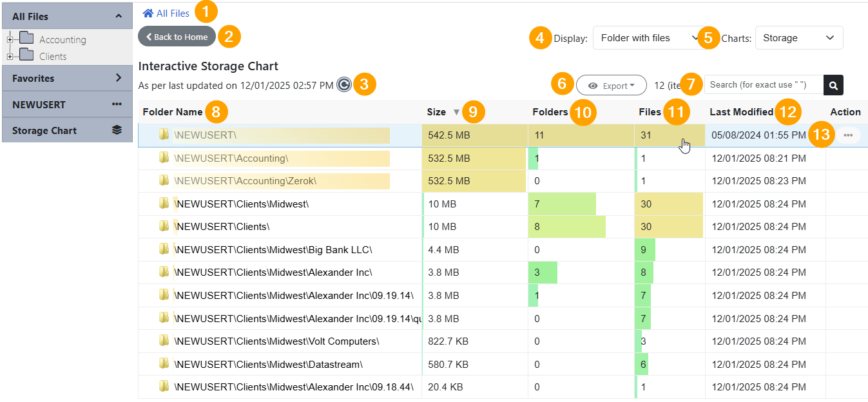Click the 542.5 MB size bar

tap(474, 135)
